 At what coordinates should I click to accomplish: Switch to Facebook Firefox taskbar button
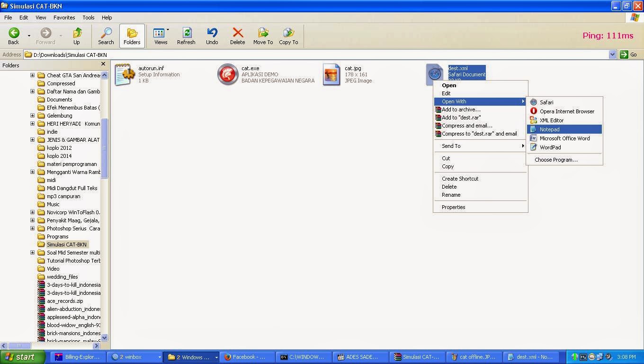pos(247,357)
